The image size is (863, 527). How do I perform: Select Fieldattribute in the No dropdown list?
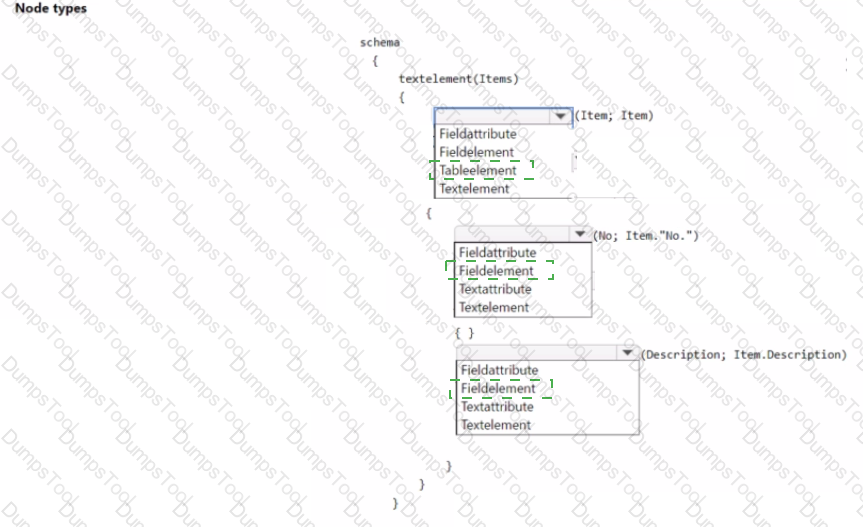tap(498, 252)
